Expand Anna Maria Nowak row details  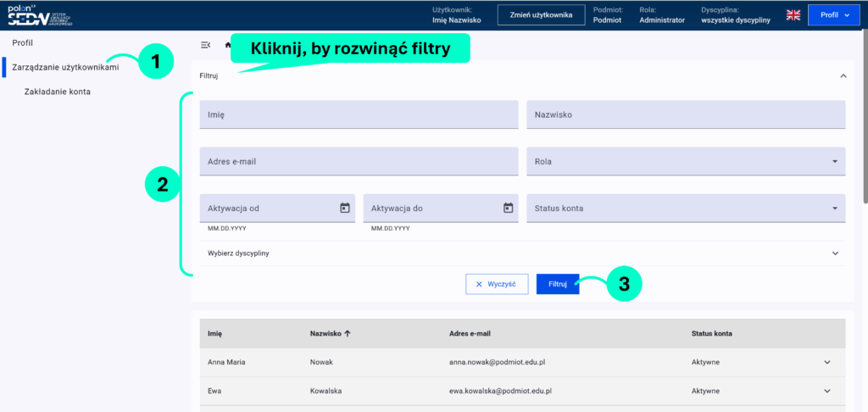pos(827,362)
